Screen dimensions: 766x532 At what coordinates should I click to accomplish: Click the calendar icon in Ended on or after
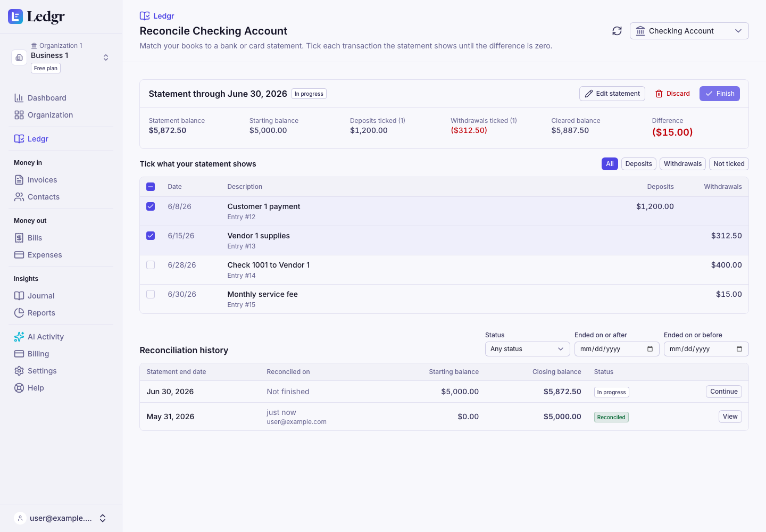pyautogui.click(x=650, y=349)
